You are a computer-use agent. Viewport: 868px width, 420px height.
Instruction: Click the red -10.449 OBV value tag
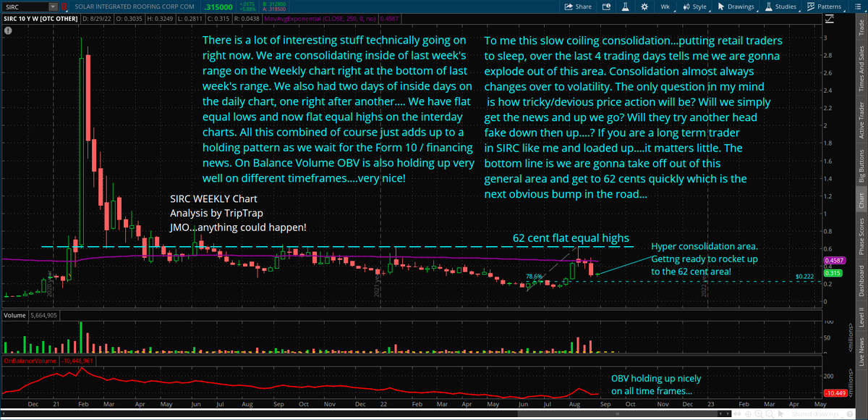pos(834,395)
